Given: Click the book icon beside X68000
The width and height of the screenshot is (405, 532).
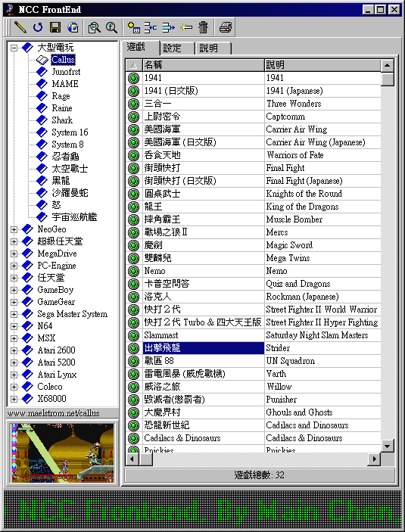Looking at the screenshot, I should [27, 399].
